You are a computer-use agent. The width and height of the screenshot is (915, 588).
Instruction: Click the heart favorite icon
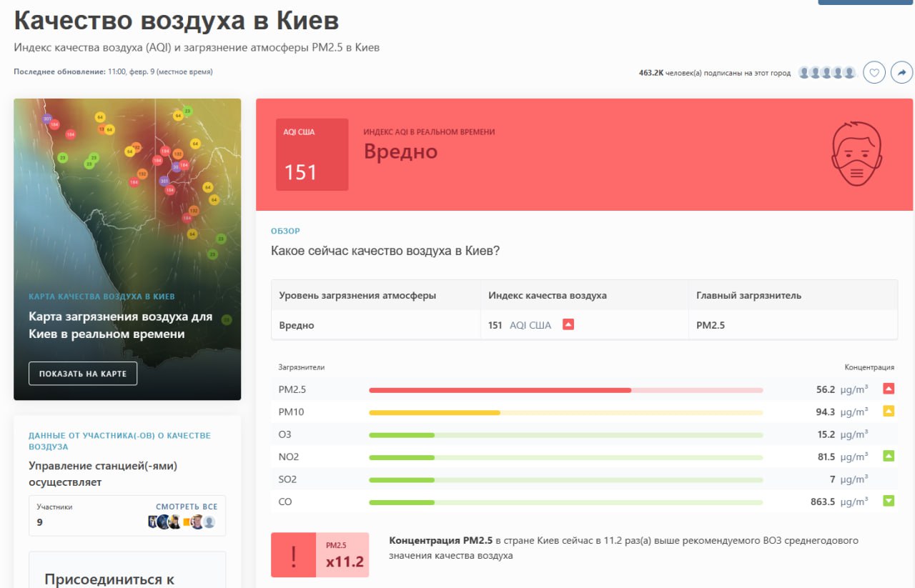874,72
